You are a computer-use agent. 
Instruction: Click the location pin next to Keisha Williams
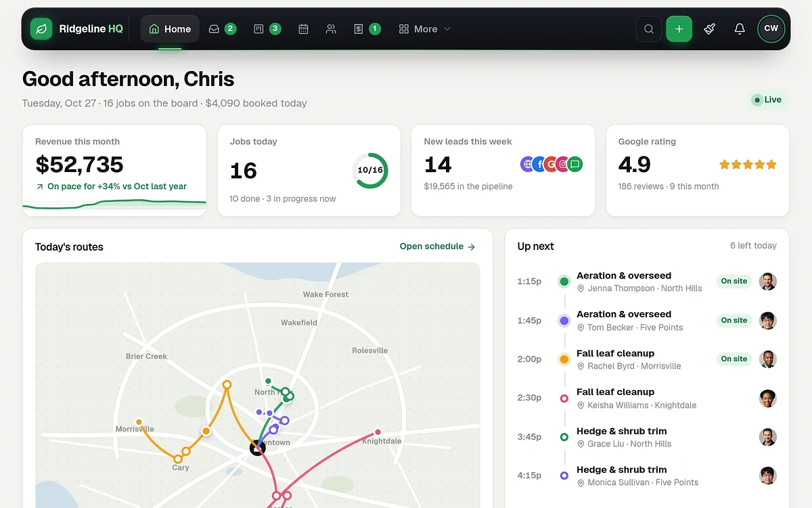click(x=581, y=406)
